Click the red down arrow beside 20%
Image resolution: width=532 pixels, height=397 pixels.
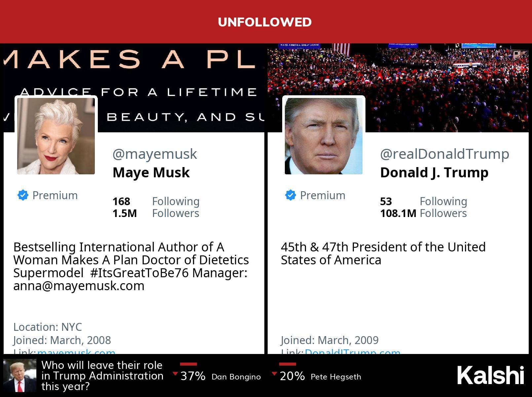pos(274,374)
